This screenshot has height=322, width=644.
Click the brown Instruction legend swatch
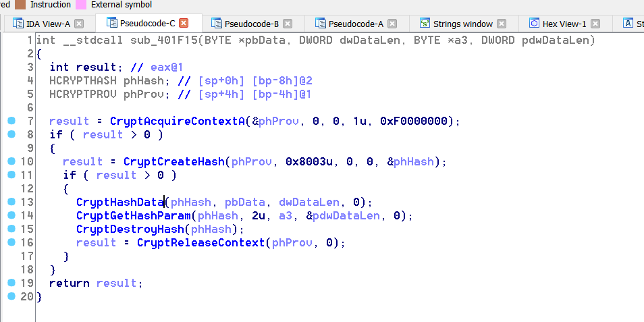[20, 4]
